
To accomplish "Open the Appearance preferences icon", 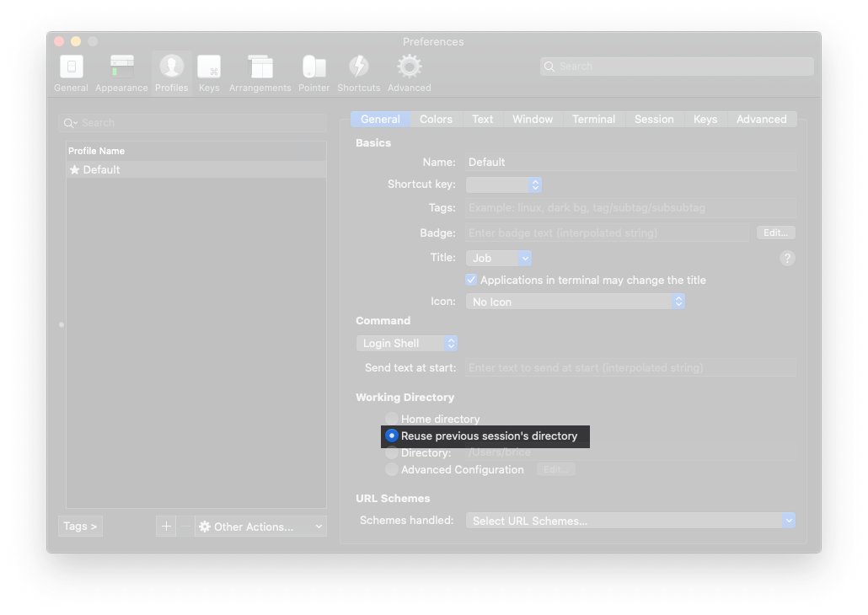I will point(122,67).
